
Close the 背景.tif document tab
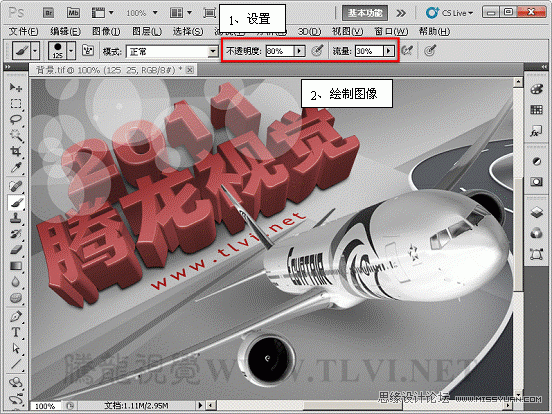point(190,70)
